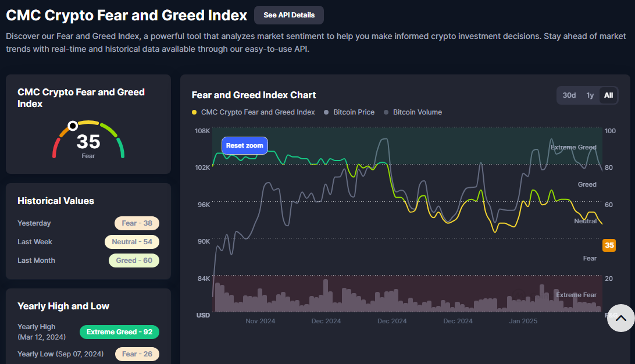Click the Extreme Greed - 92 badge
Viewport: 635px width, 364px height.
coord(119,332)
